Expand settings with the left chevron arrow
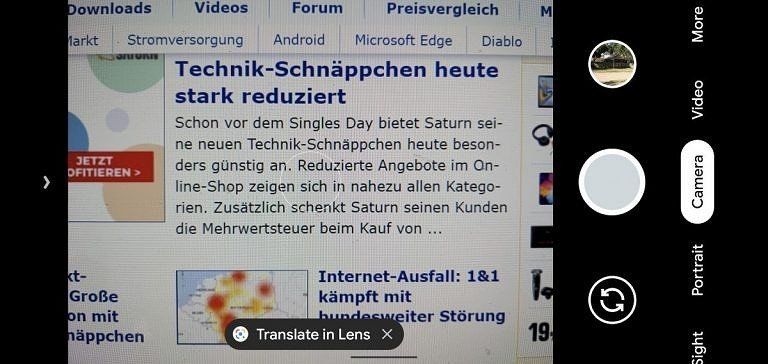Screen dimensions: 768x364 point(47,182)
